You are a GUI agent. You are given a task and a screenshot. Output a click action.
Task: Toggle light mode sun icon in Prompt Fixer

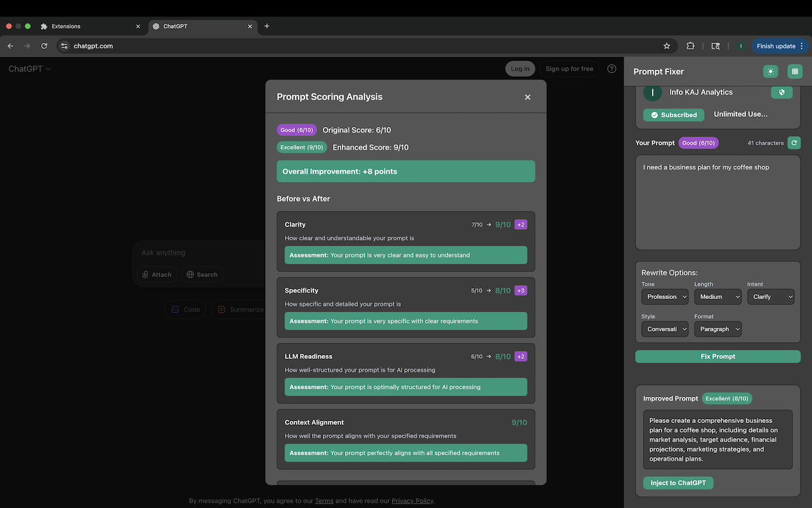(770, 72)
